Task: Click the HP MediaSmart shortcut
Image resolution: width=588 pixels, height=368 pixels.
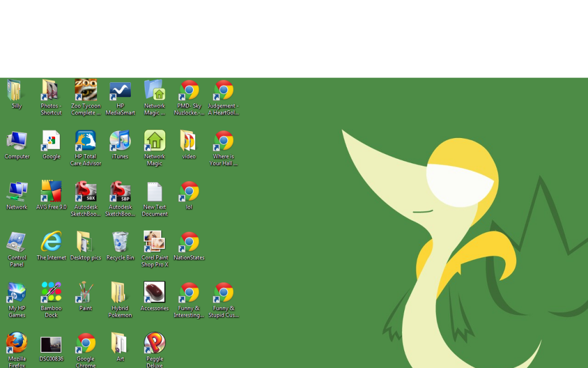Action: pos(120,91)
